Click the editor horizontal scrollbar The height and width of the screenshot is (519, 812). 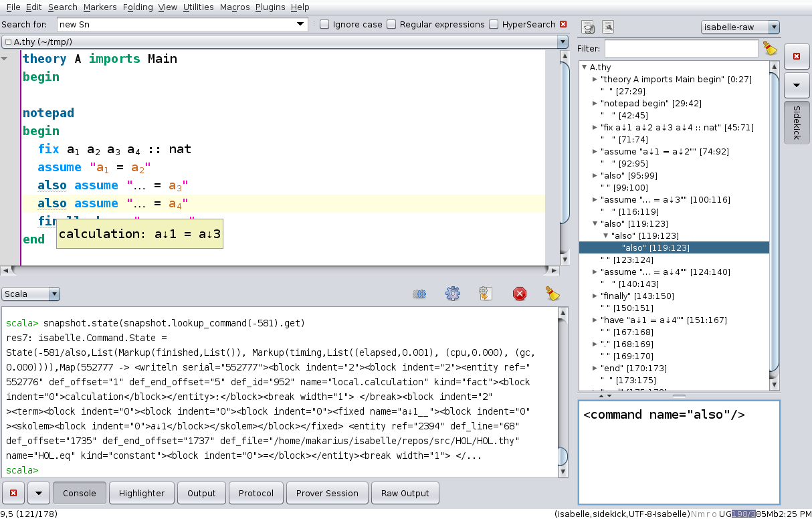coord(280,270)
